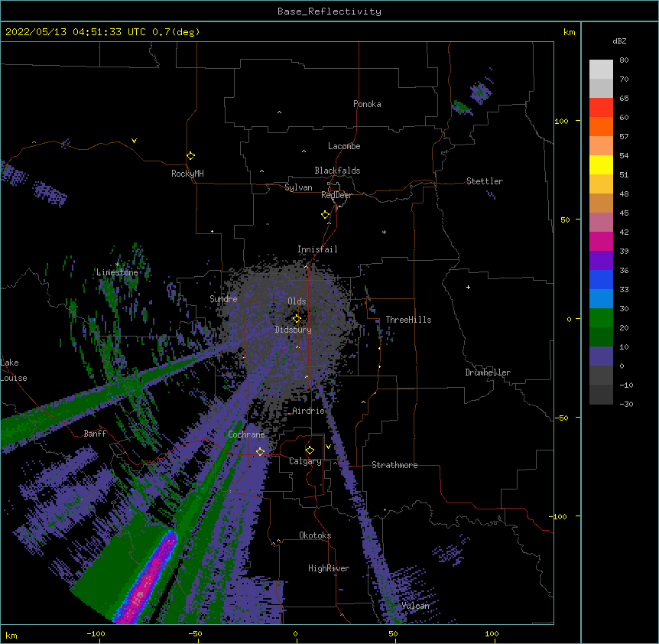Click the Airdrie label

[309, 411]
